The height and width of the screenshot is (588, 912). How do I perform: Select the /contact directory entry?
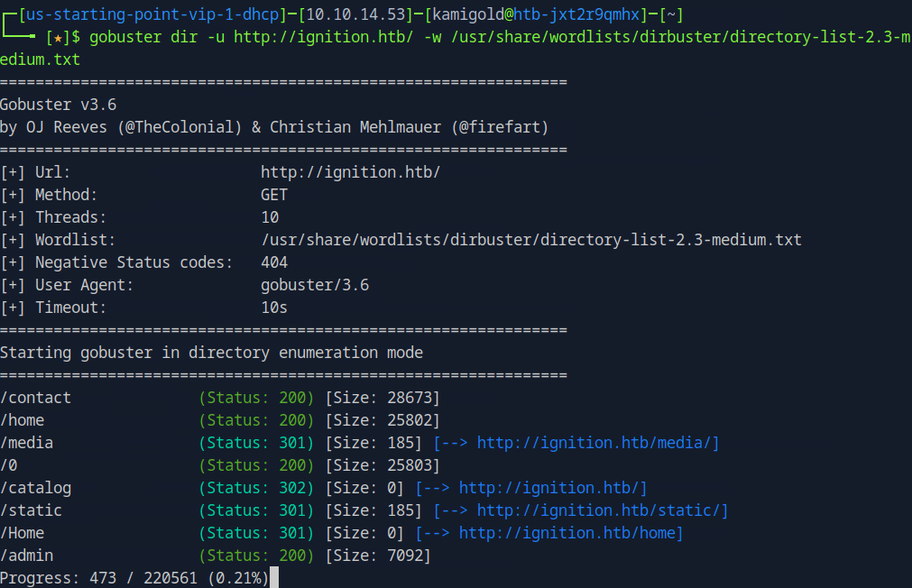[x=35, y=398]
